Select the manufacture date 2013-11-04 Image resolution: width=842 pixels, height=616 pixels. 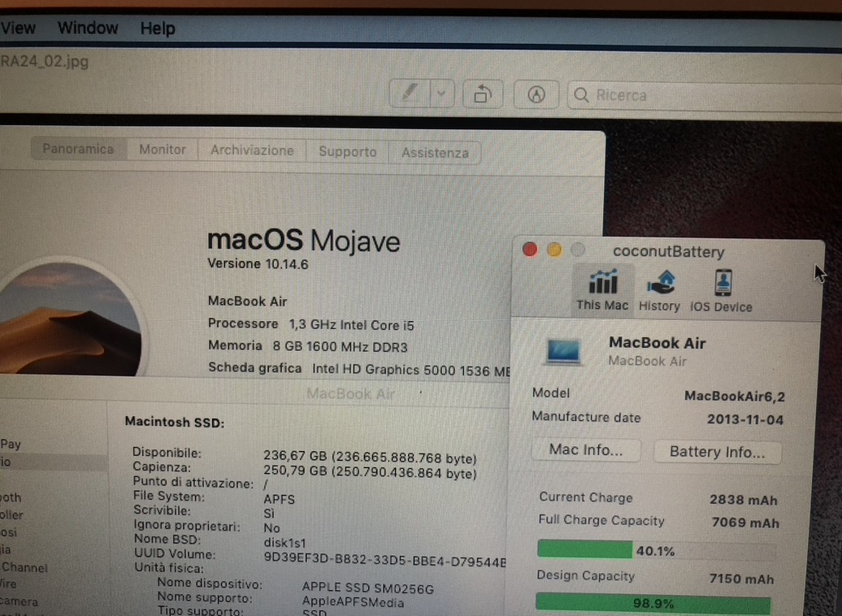(x=745, y=419)
